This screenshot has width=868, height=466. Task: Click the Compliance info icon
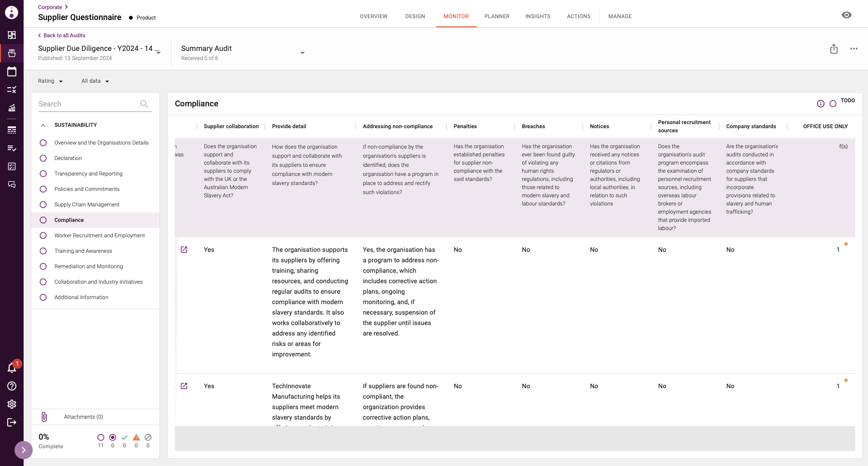pyautogui.click(x=821, y=104)
